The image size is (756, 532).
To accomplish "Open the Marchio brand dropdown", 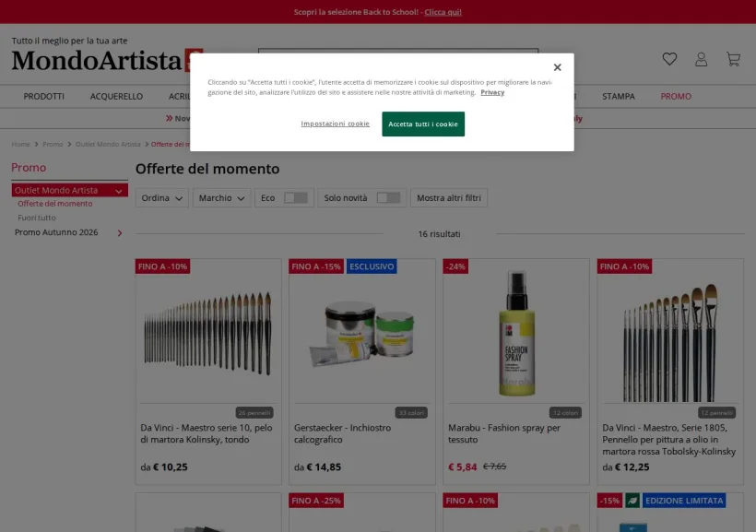I will [222, 197].
